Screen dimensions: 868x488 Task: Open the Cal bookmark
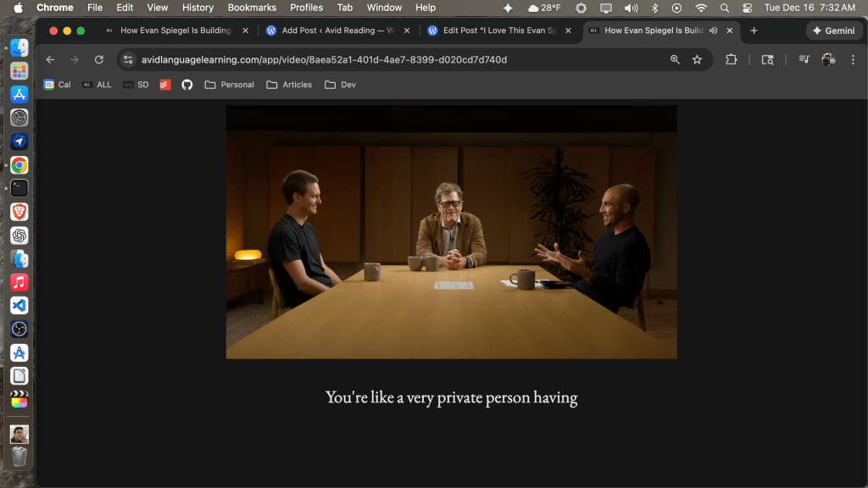58,85
